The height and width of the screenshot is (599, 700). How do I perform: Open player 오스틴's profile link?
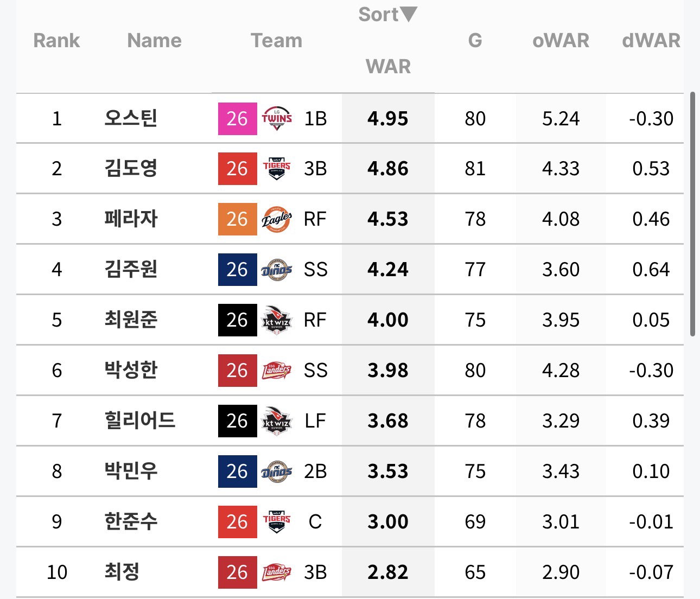(131, 118)
